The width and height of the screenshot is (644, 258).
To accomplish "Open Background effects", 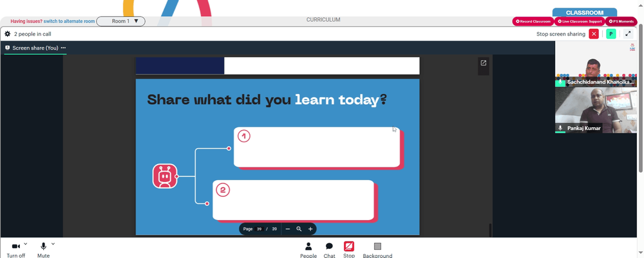I will point(377,250).
